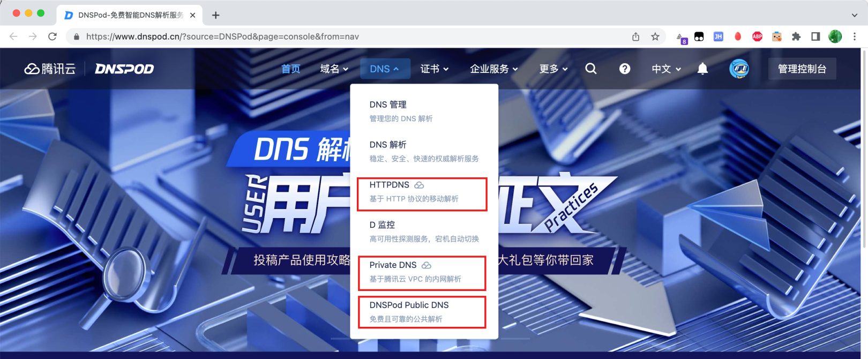Click the address bar lock icon
Image resolution: width=868 pixels, height=359 pixels.
pos(76,36)
